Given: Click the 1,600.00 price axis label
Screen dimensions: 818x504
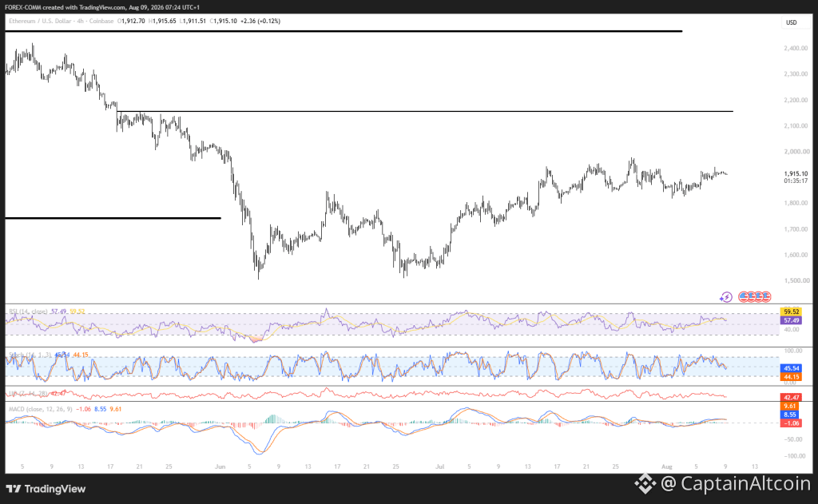Looking at the screenshot, I should [x=796, y=255].
